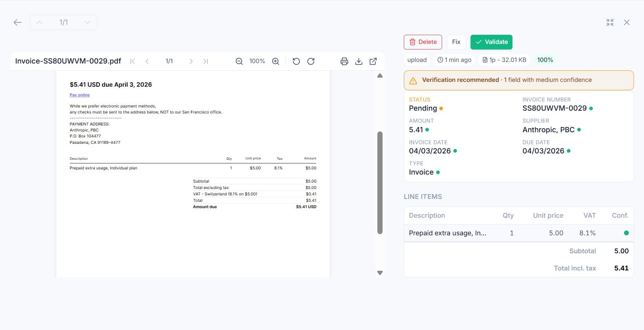Click the Amount due $5.41 USD in PDF
The image size is (644, 330).
coord(255,207)
